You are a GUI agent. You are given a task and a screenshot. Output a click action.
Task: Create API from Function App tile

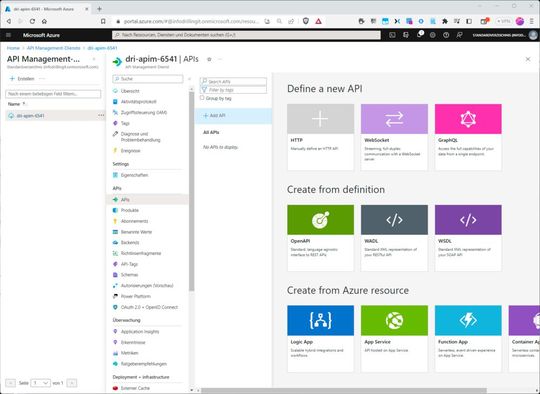pyautogui.click(x=468, y=339)
